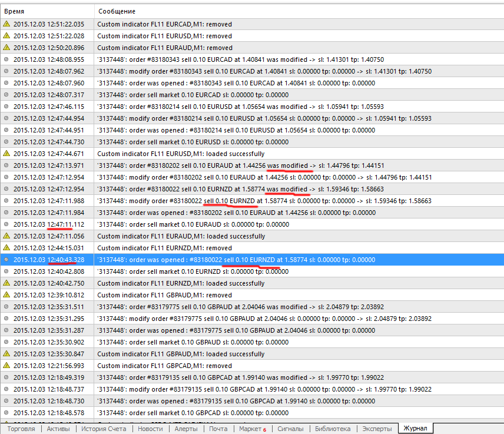The width and height of the screenshot is (504, 434).
Task: Select message 'Custom indicator FL11 EURAUD,M1: removed'
Action: [x=165, y=48]
